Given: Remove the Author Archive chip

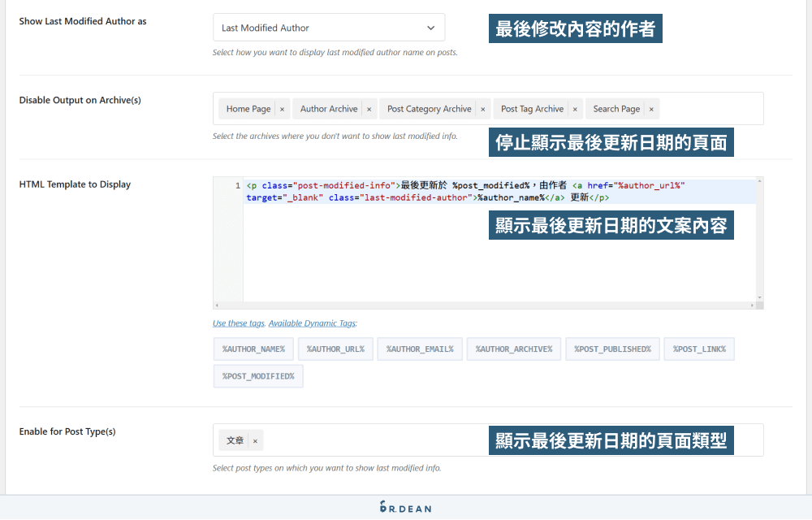Looking at the screenshot, I should click(x=369, y=108).
